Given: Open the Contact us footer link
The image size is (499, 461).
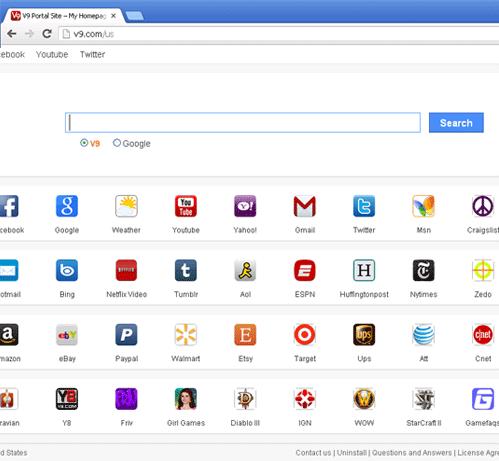Looking at the screenshot, I should point(313,453).
